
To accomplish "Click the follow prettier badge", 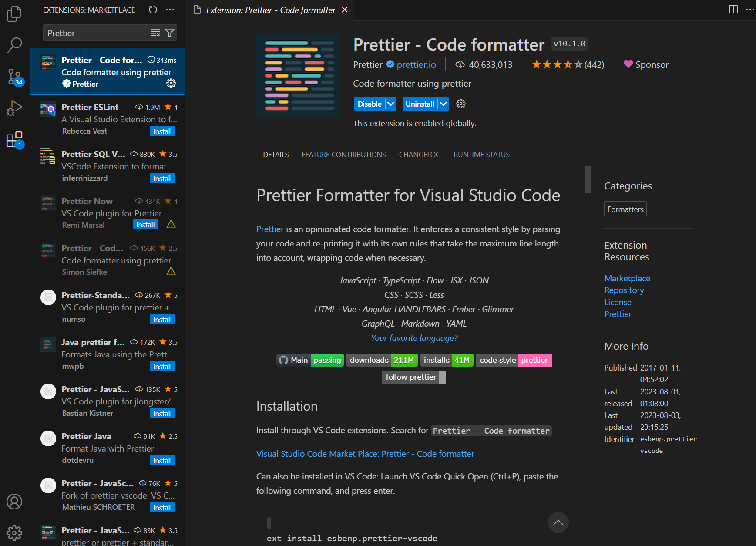I will click(x=414, y=377).
